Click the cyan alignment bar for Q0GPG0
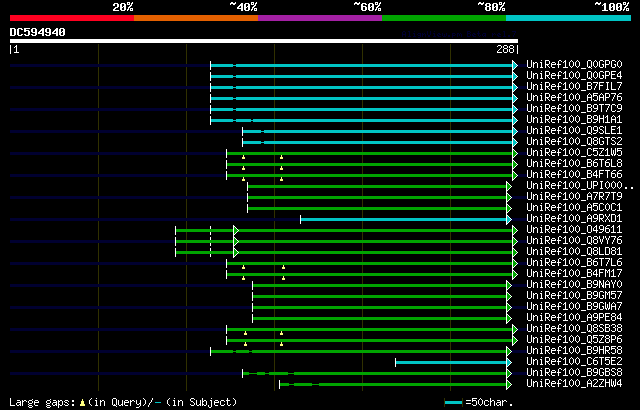The image size is (640, 410). tap(362, 65)
